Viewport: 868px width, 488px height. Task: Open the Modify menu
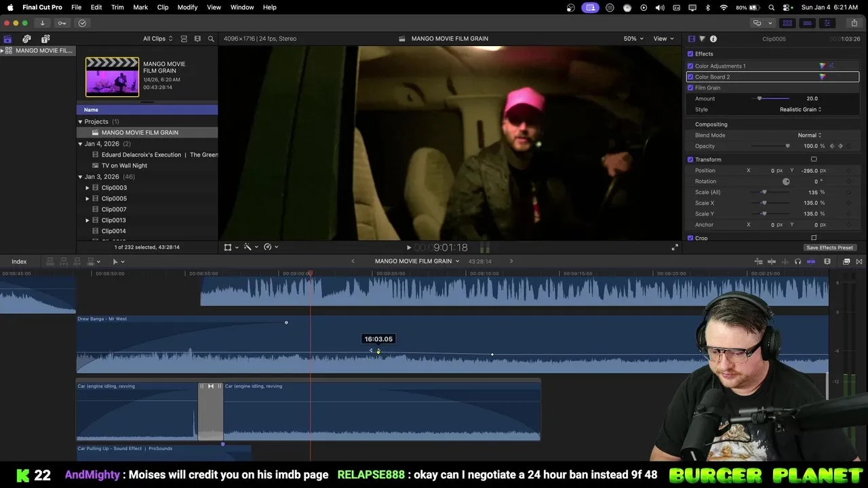pos(188,7)
